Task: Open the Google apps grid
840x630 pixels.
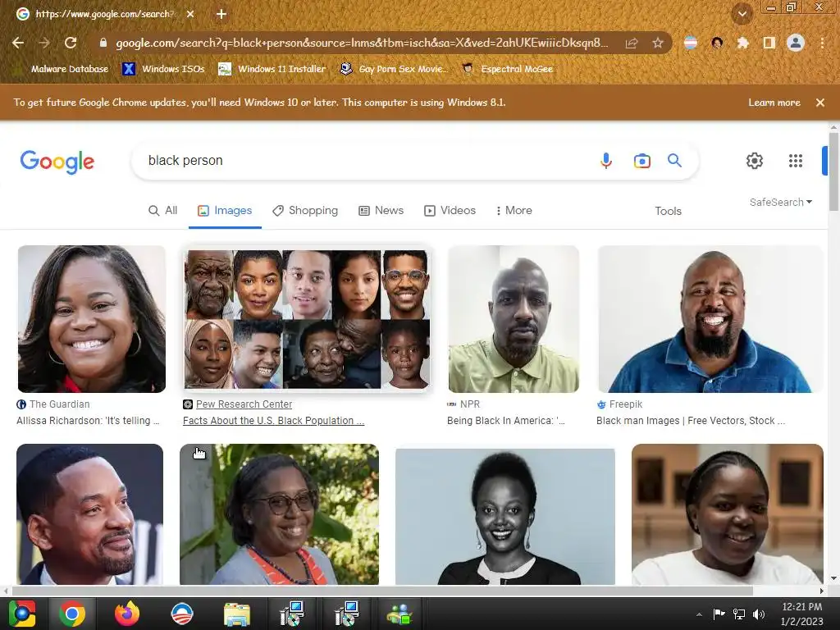Action: [796, 161]
